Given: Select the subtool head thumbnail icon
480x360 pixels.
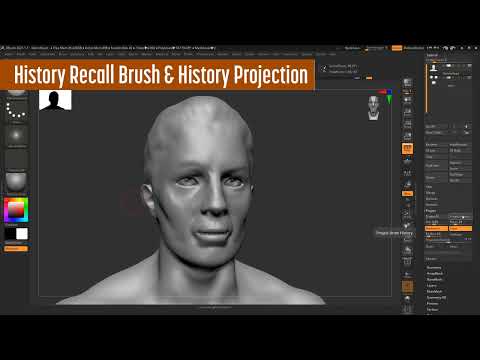Looking at the screenshot, I should click(434, 68).
